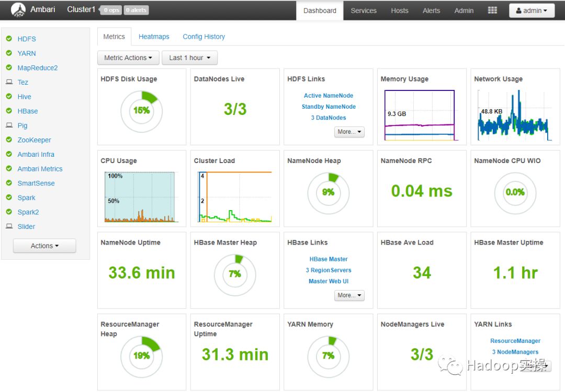
Task: Open the admin user dropdown
Action: (532, 10)
